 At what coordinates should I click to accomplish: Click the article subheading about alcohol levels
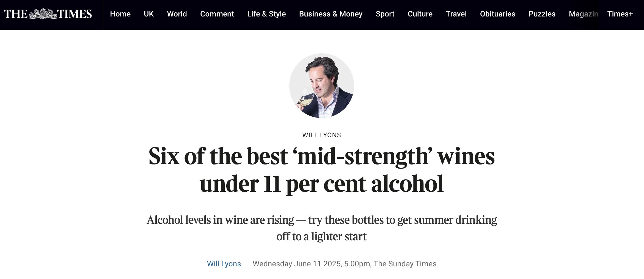(x=322, y=228)
